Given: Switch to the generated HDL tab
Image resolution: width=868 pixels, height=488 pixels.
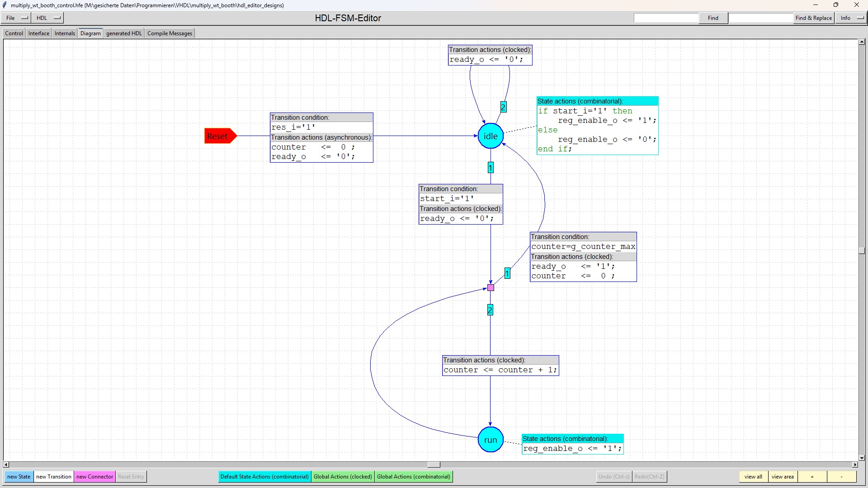Looking at the screenshot, I should 124,33.
